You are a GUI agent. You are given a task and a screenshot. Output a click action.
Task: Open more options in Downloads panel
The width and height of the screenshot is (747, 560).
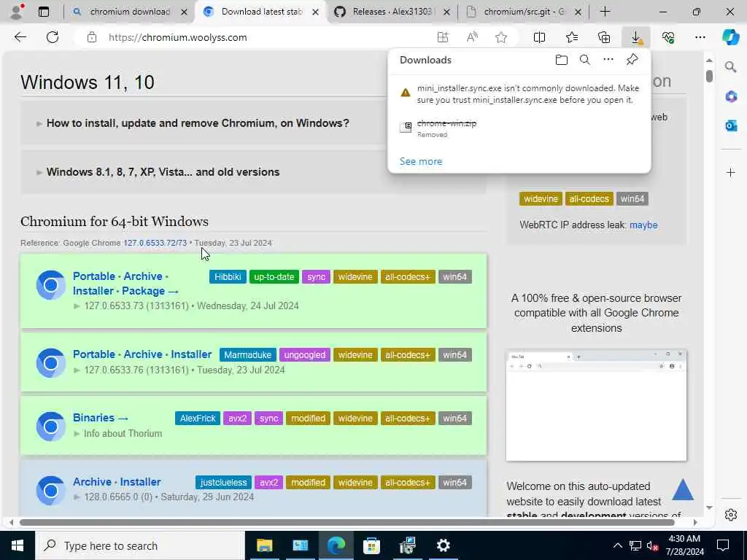click(608, 60)
